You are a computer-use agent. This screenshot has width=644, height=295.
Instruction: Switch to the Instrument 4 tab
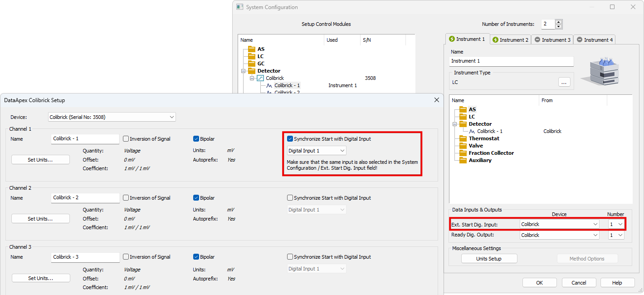coord(595,40)
